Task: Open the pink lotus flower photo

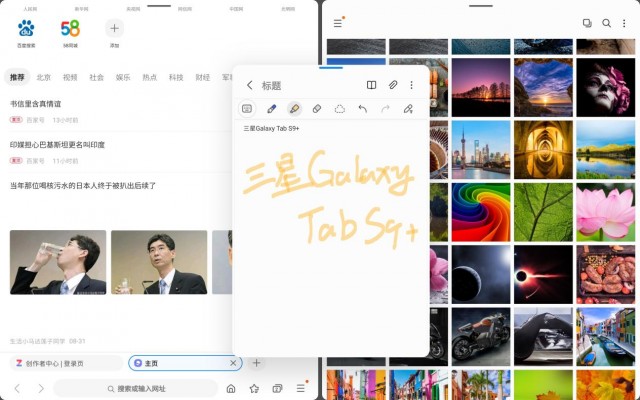Action: (606, 212)
